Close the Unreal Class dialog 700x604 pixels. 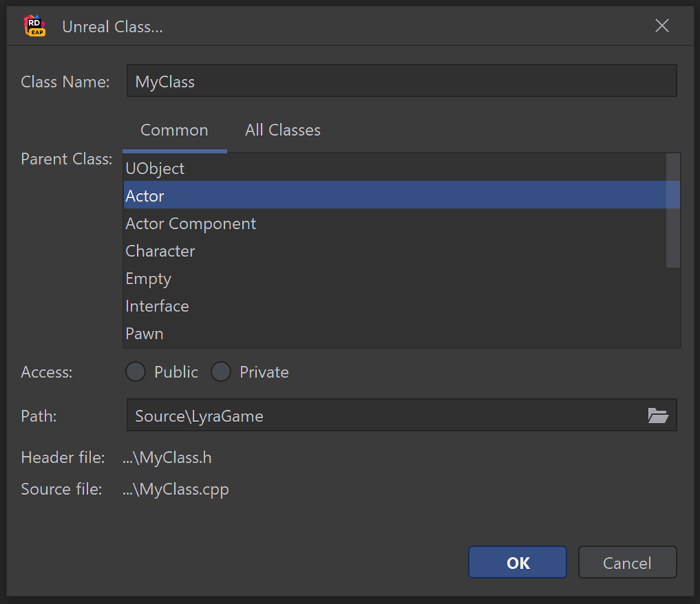[x=661, y=27]
